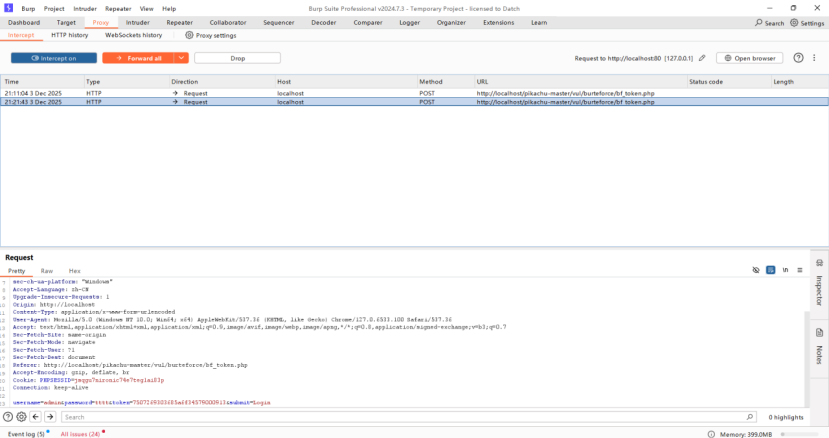829x438 pixels.
Task: Sort table by Status code column header
Action: (729, 81)
